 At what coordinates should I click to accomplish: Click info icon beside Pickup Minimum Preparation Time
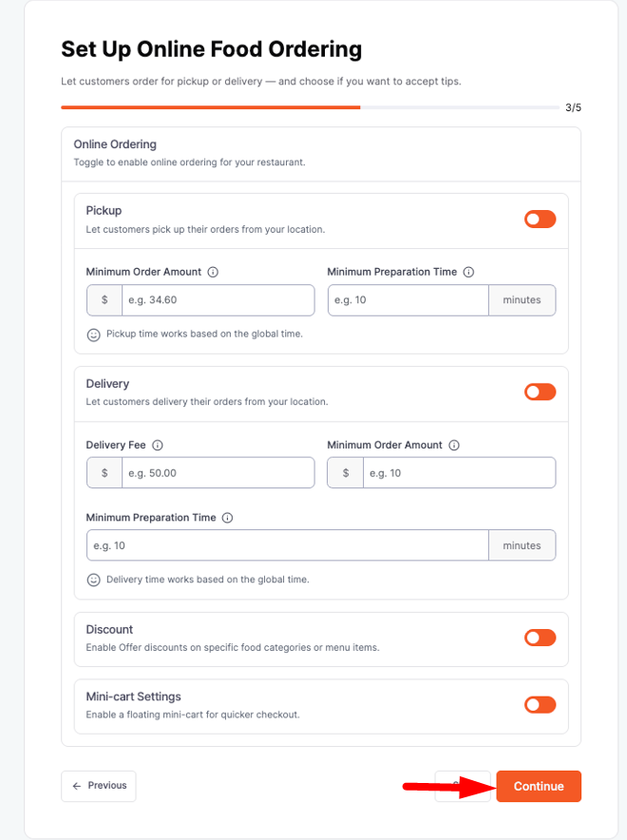coord(469,272)
